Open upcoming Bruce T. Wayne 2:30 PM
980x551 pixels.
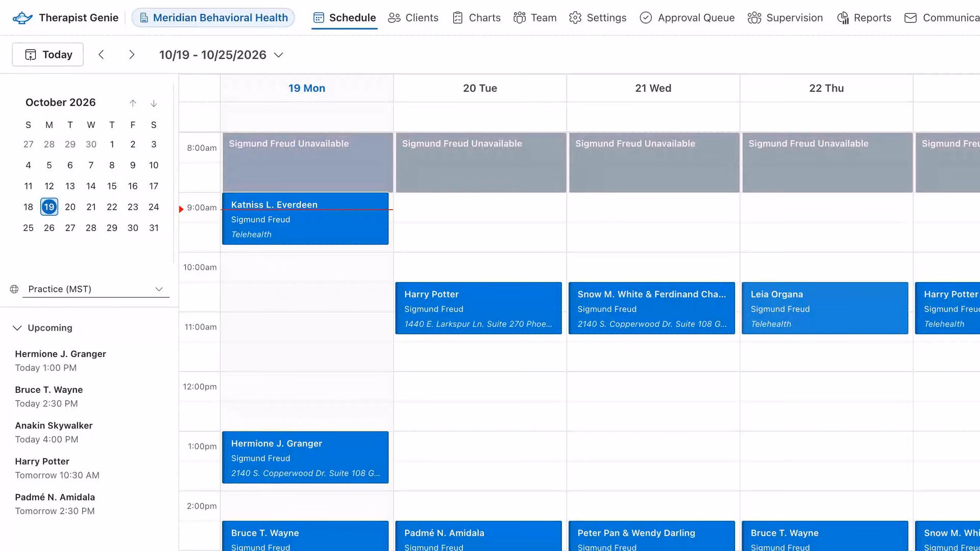click(49, 396)
